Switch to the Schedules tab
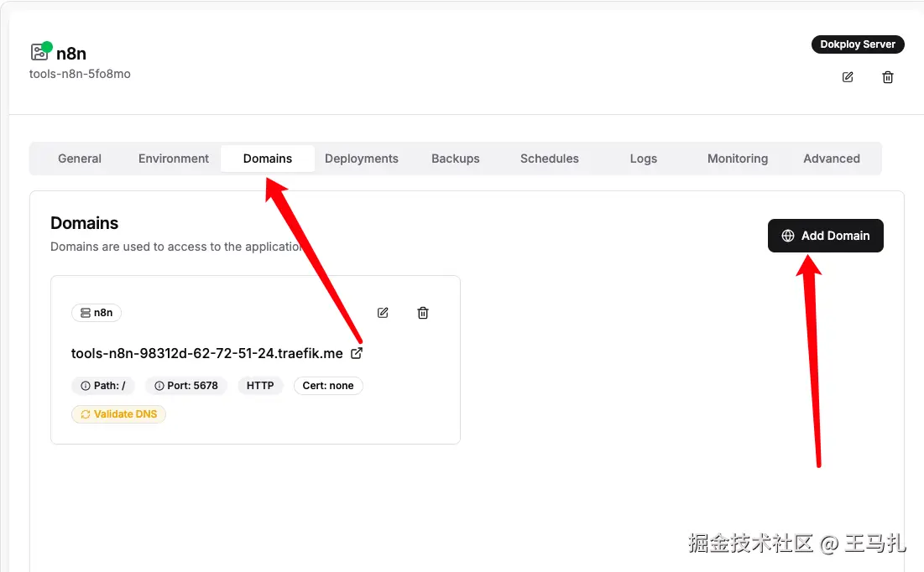924x572 pixels. click(x=549, y=159)
